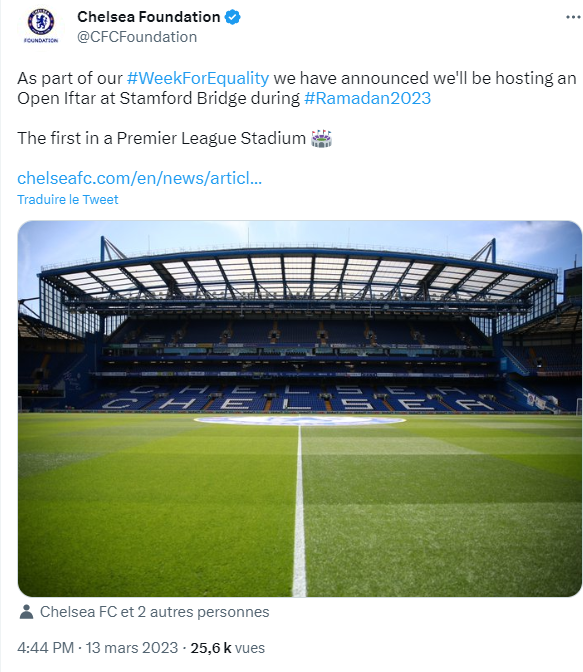Click the tagged people person icon
Viewport: 583px width, 672px height.
coord(26,612)
